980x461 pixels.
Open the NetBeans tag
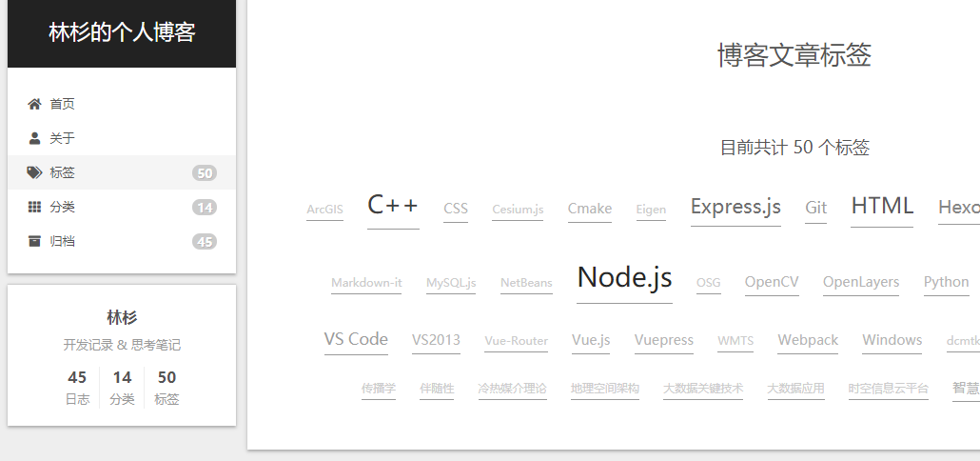(x=526, y=283)
